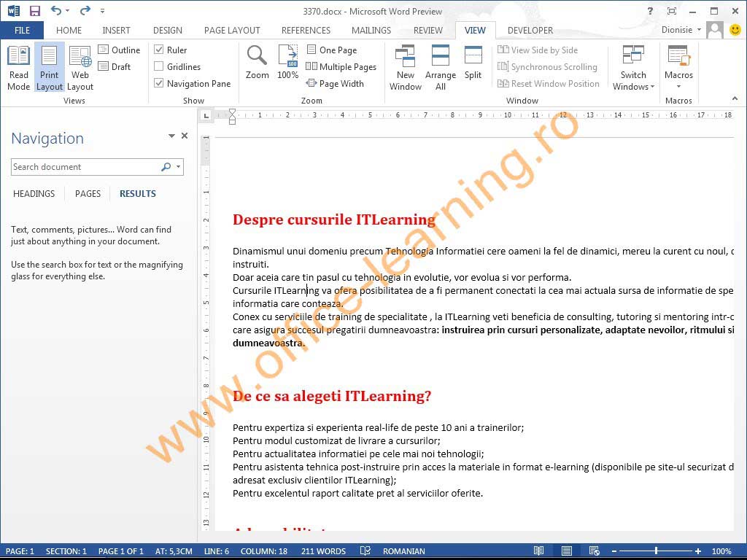Screen dimensions: 747x560
Task: Open Navigation pane task options arrow
Action: pos(171,136)
